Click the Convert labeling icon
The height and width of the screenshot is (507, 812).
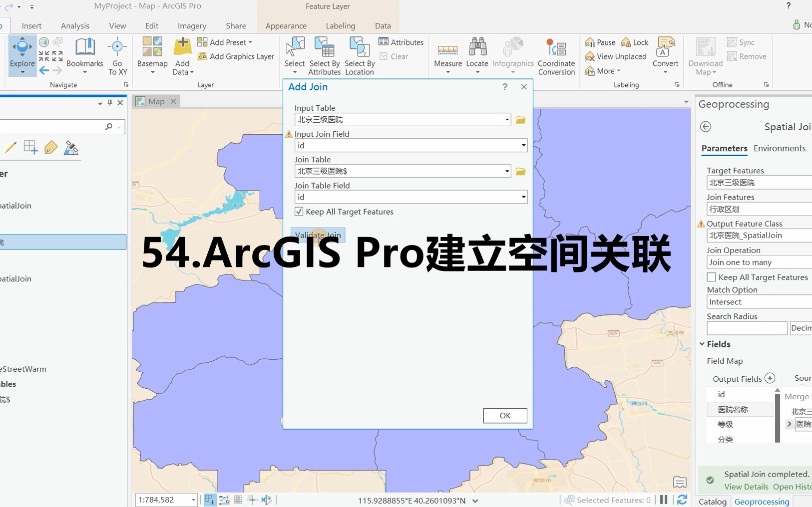click(664, 55)
